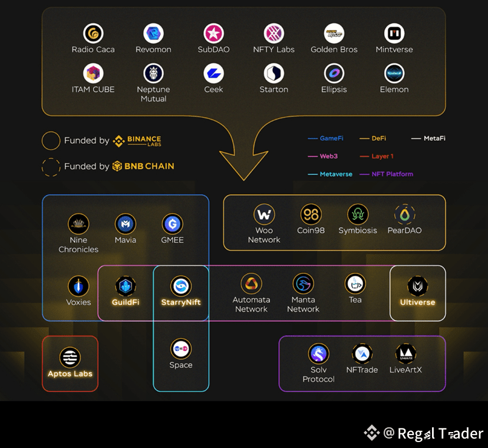This screenshot has width=488, height=448.
Task: Click the dashed Funded by BNB Chain circle
Action: click(51, 167)
